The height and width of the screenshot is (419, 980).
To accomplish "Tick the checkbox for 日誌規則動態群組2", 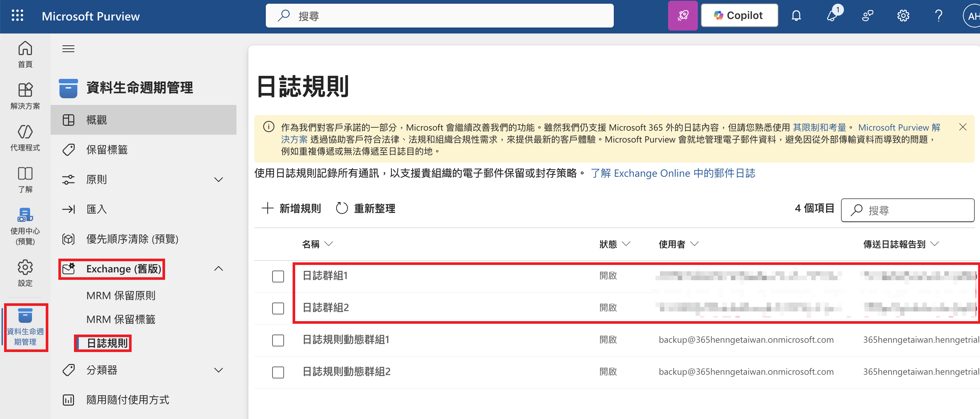I will [x=278, y=372].
